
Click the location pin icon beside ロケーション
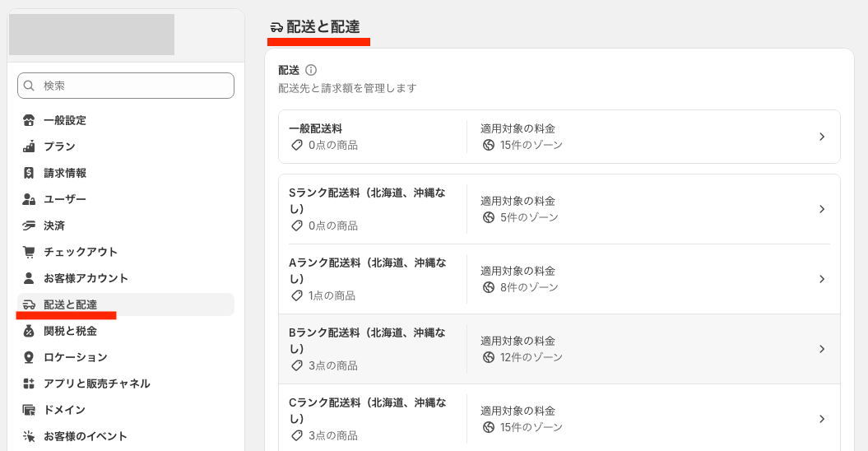[x=30, y=357]
